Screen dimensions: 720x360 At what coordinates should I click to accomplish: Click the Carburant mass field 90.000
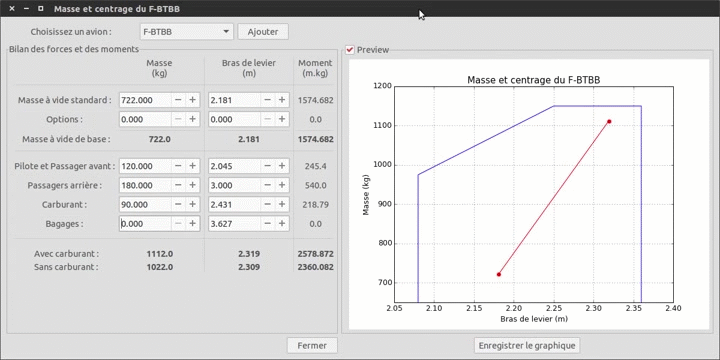[146, 205]
